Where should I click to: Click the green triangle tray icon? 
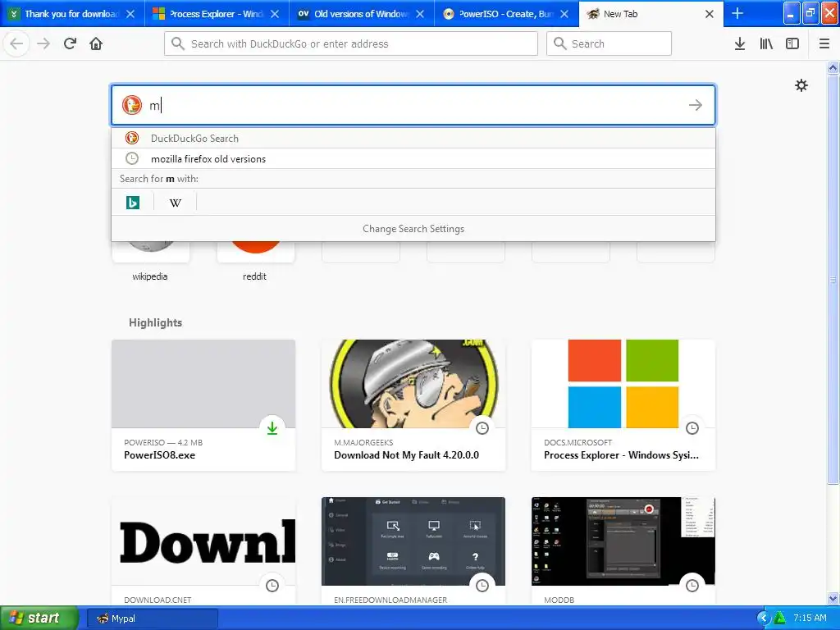point(779,619)
